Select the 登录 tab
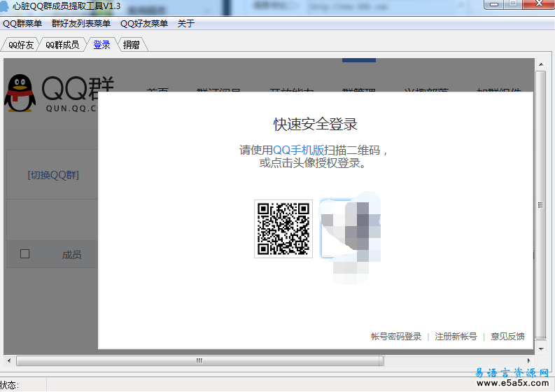Screen dimensions: 555x392 [x=101, y=45]
